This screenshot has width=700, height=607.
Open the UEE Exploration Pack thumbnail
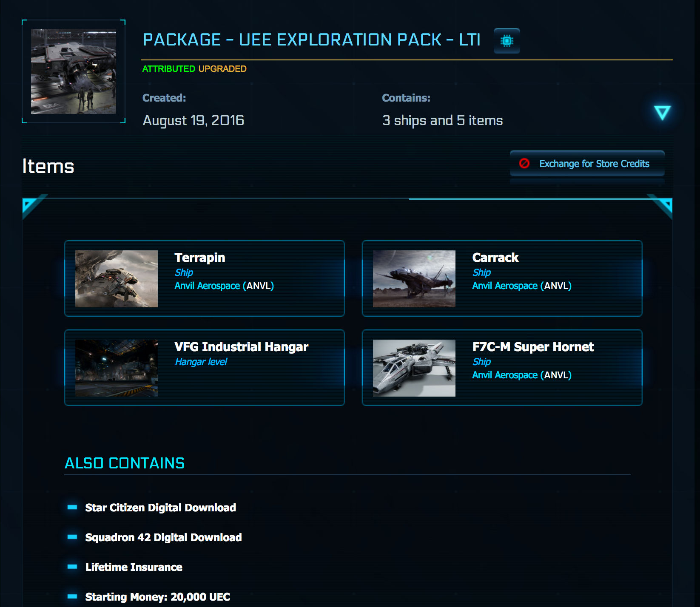pyautogui.click(x=74, y=71)
